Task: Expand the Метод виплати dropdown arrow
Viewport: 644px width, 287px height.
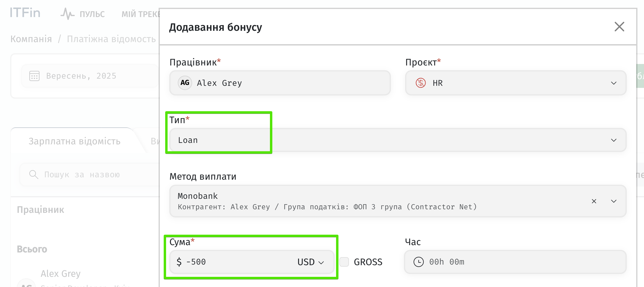Action: click(614, 201)
